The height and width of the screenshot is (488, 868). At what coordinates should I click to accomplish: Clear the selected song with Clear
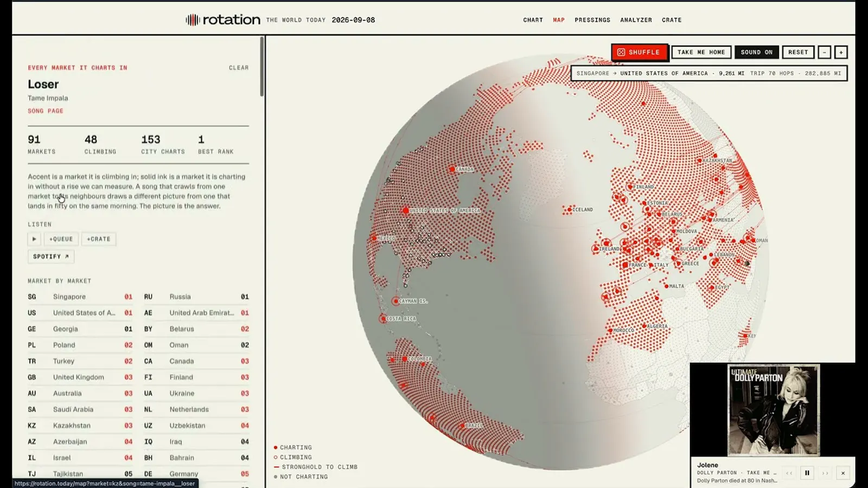239,68
